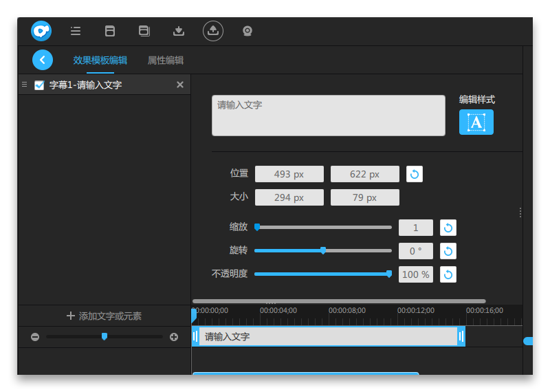Click timeline ruler at 00:00:16;00
This screenshot has width=550, height=392.
pos(485,311)
